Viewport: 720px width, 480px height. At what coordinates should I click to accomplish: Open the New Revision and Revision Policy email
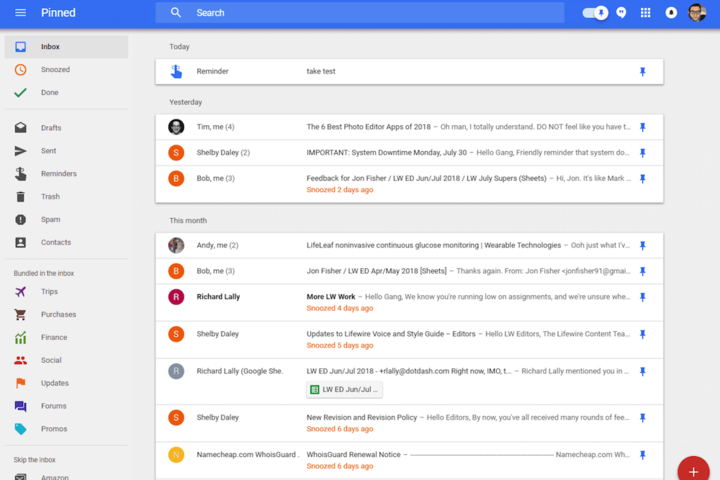pyautogui.click(x=409, y=423)
